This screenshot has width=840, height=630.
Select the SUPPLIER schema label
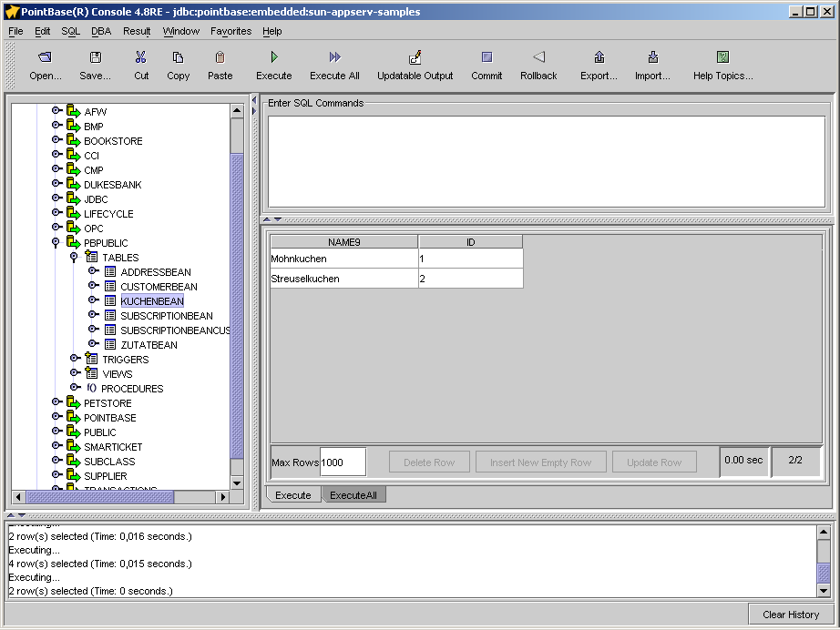coord(106,476)
